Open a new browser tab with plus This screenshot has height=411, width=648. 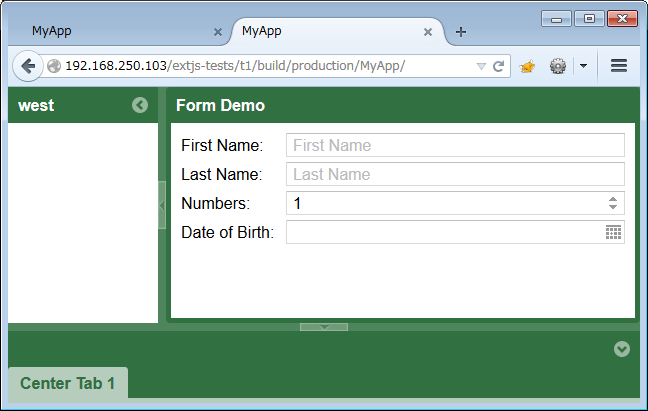click(461, 32)
